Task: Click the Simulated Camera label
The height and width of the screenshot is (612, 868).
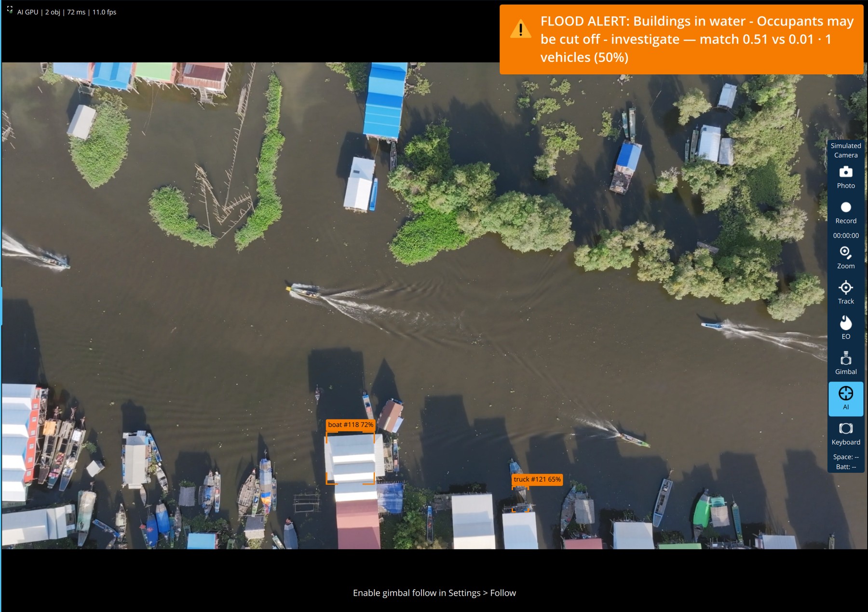Action: click(846, 150)
